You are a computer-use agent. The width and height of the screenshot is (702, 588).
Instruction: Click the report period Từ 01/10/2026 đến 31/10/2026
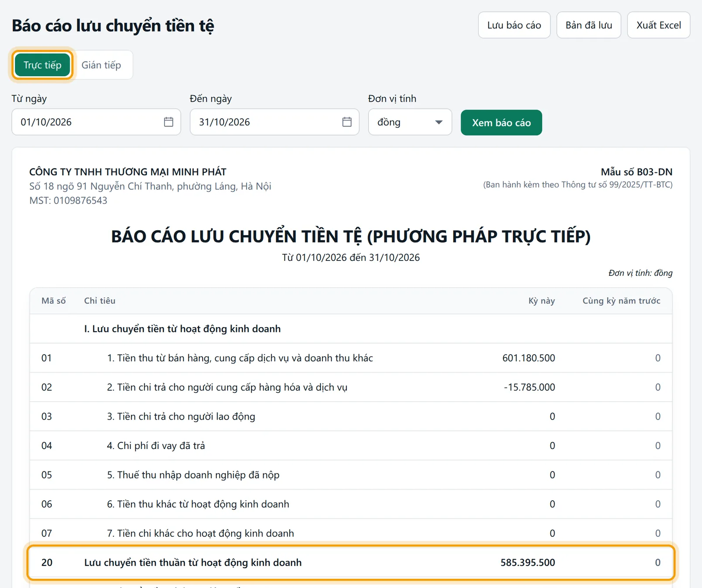pos(351,257)
